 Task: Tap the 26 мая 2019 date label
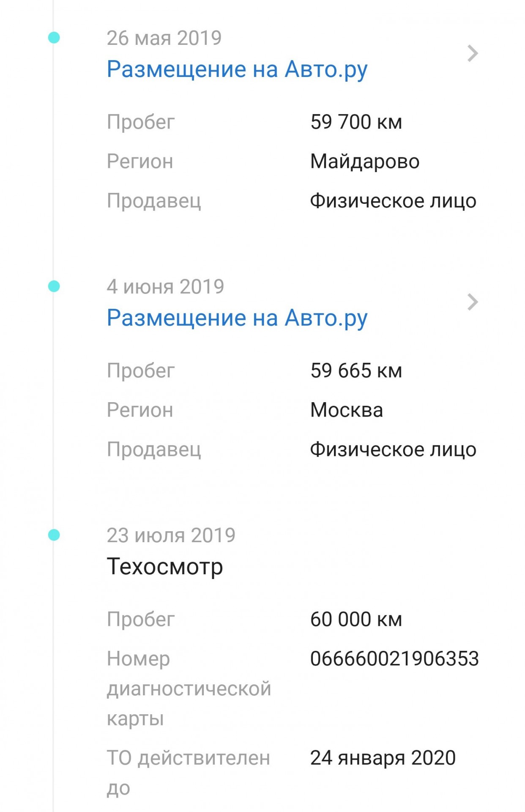164,38
